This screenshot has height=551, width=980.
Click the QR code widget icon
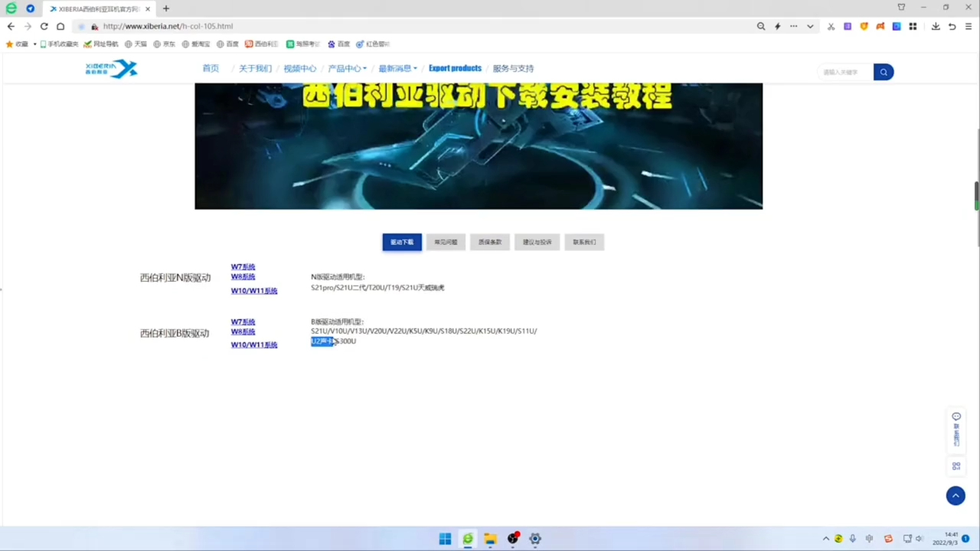pos(956,466)
